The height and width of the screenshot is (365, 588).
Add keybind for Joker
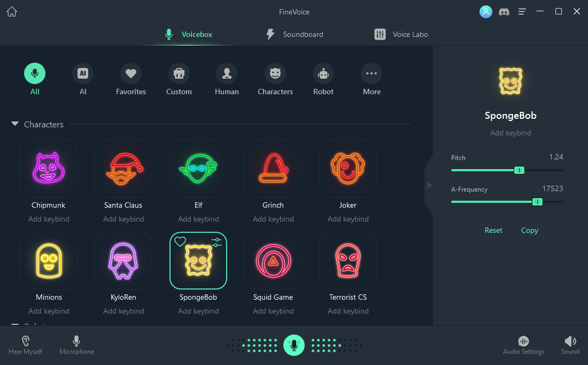tap(348, 219)
